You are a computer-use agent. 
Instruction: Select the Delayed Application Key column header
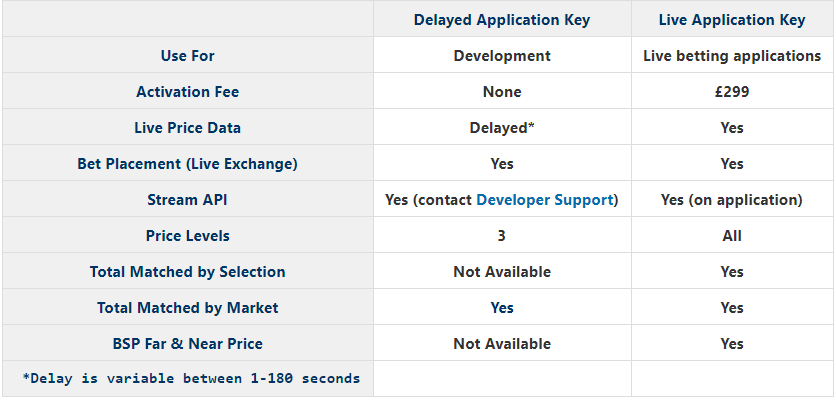[502, 20]
